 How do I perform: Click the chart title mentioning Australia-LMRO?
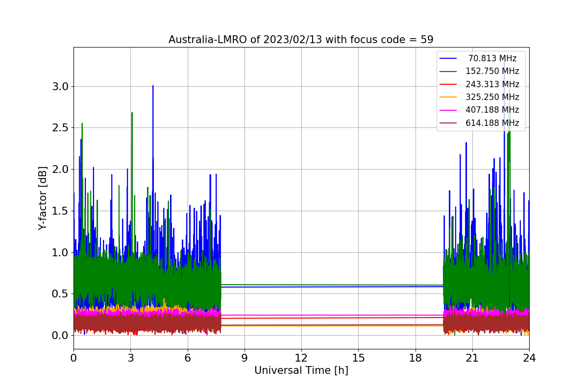tap(301, 40)
